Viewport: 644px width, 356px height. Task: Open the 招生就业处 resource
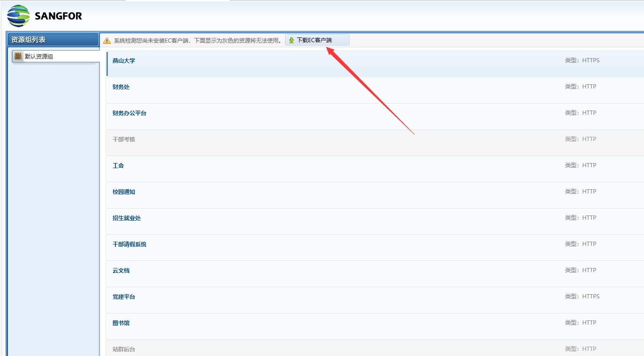click(x=127, y=218)
